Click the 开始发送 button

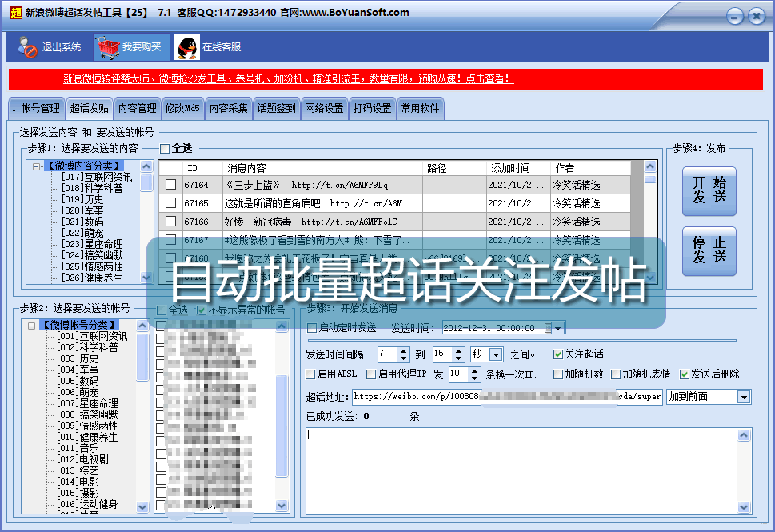(709, 191)
